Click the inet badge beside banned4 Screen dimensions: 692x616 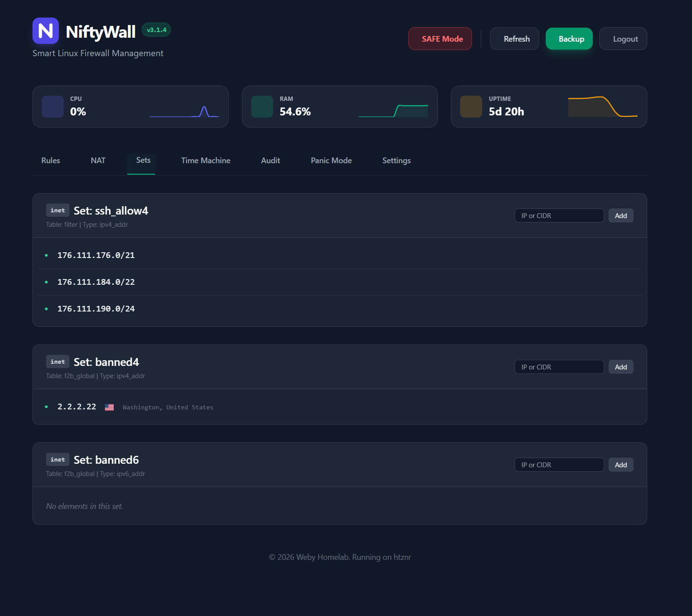[x=58, y=362]
